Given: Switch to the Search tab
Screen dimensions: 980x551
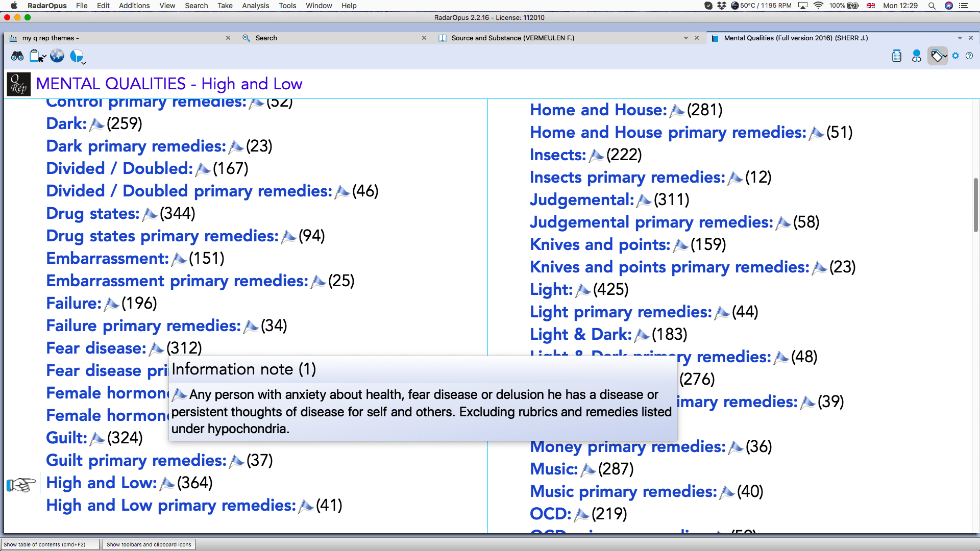Looking at the screenshot, I should click(x=266, y=38).
